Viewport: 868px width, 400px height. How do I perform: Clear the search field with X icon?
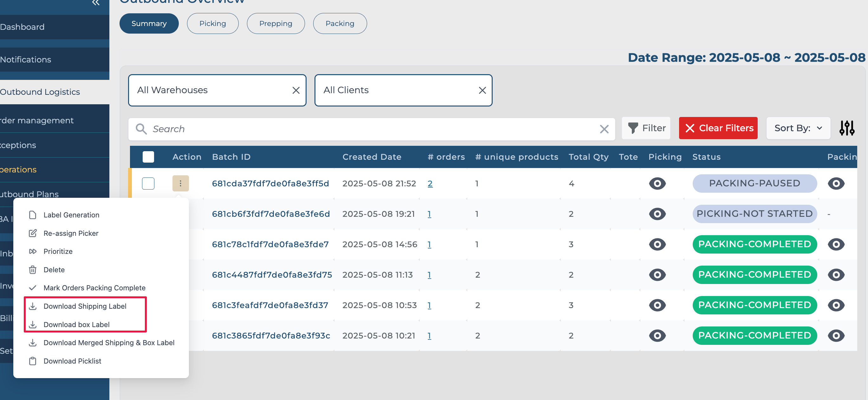604,129
